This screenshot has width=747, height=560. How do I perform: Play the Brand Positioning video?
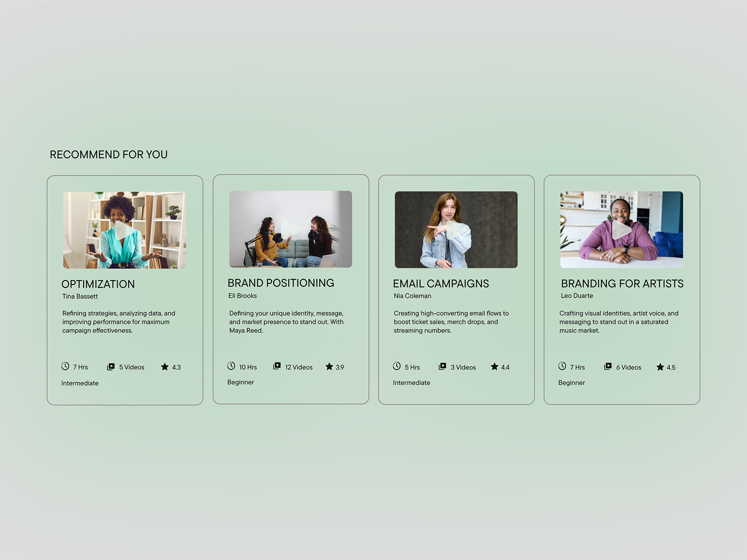coord(290,229)
